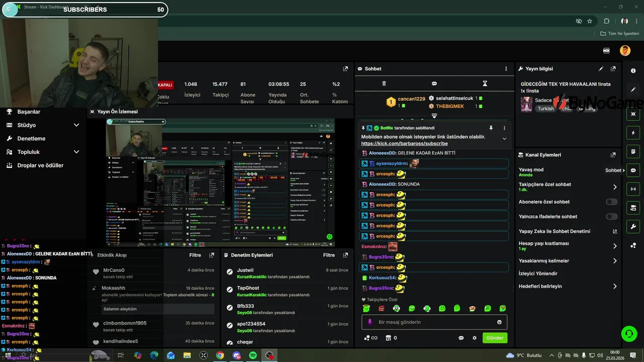This screenshot has width=644, height=362.
Task: Open Yapay Zeka ile Sohbet Denetimi
Action: 569,231
